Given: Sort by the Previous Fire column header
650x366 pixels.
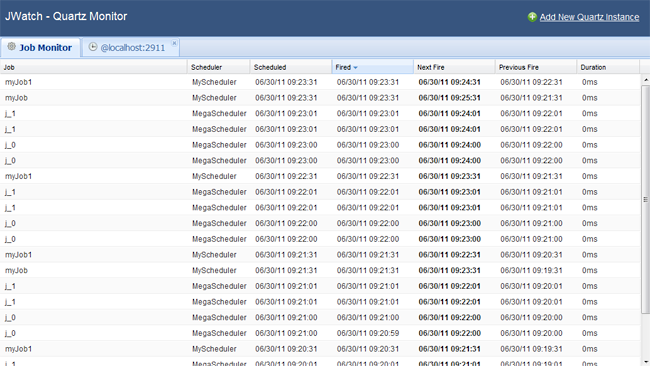Looking at the screenshot, I should pos(536,67).
